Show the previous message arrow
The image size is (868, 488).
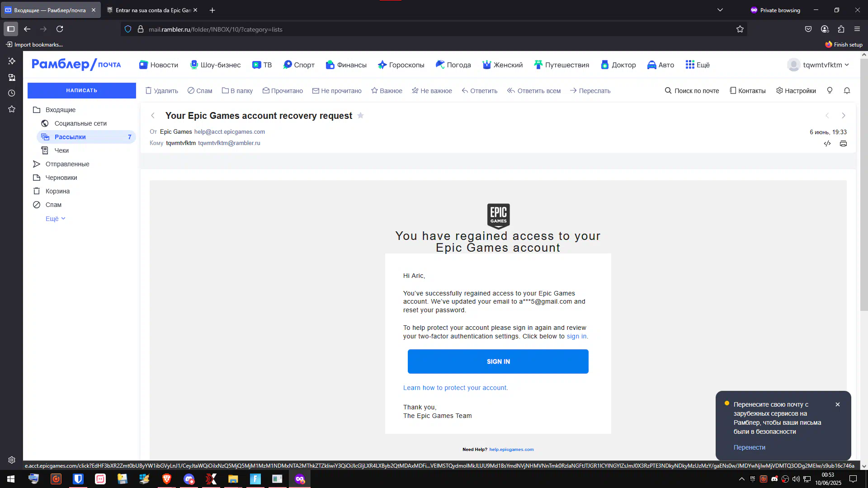tap(827, 116)
